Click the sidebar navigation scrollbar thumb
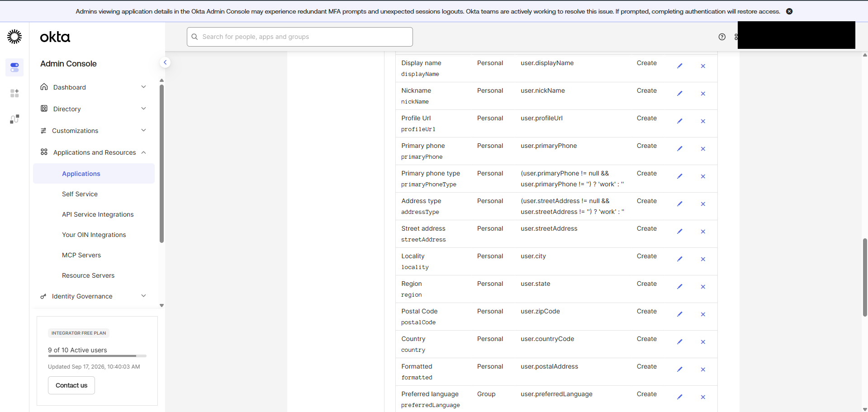The height and width of the screenshot is (412, 868). [x=161, y=164]
